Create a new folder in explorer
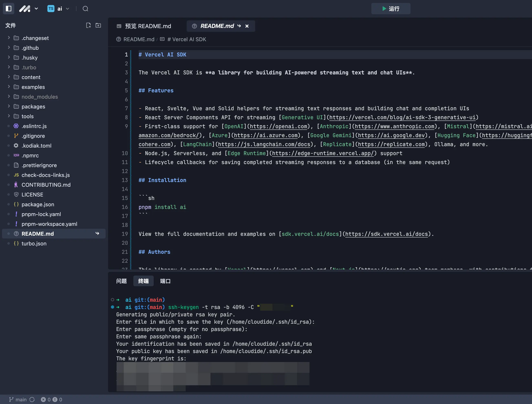The width and height of the screenshot is (532, 404). [x=98, y=25]
